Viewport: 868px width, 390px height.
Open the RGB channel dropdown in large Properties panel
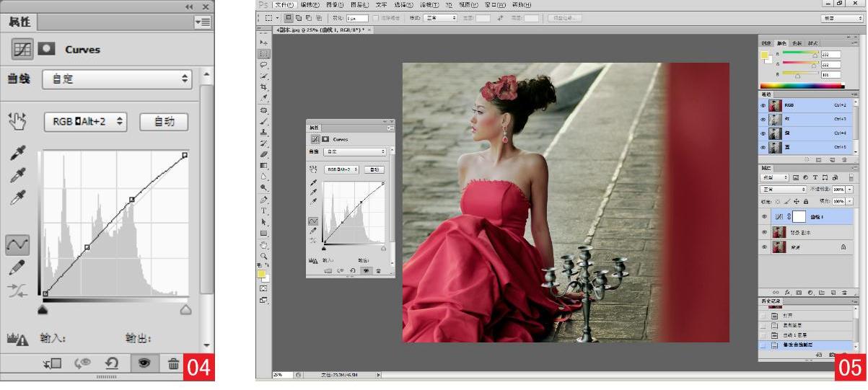coord(86,122)
